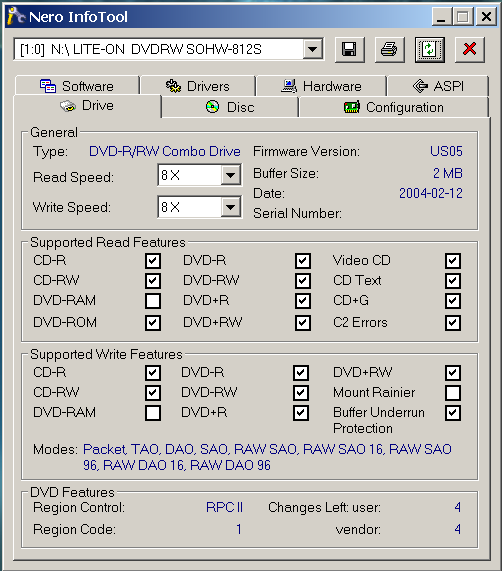The height and width of the screenshot is (571, 502).
Task: Click firmware version value US05
Action: 446,151
